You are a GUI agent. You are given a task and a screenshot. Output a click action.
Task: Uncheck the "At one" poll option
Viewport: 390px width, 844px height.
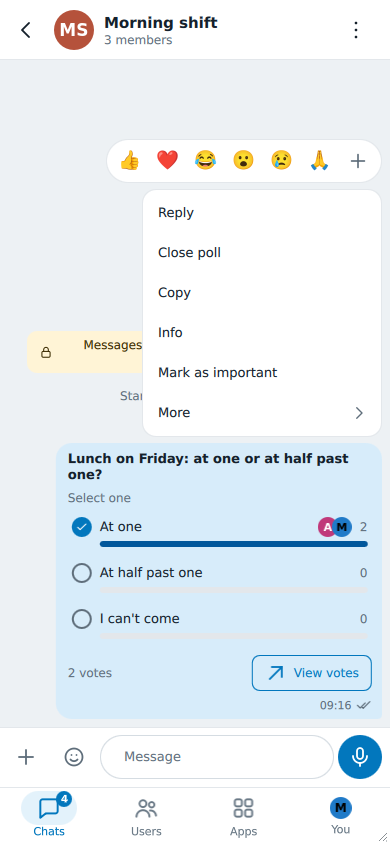coord(82,527)
